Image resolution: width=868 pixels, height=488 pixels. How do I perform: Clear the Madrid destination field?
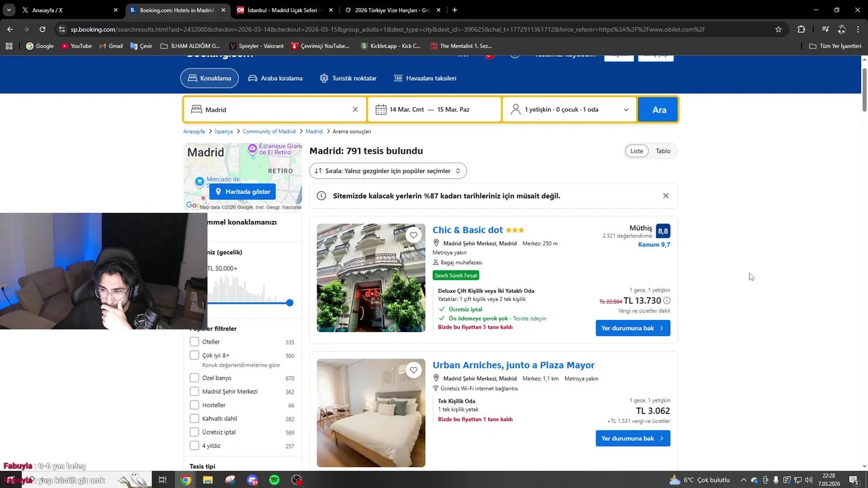pos(355,109)
